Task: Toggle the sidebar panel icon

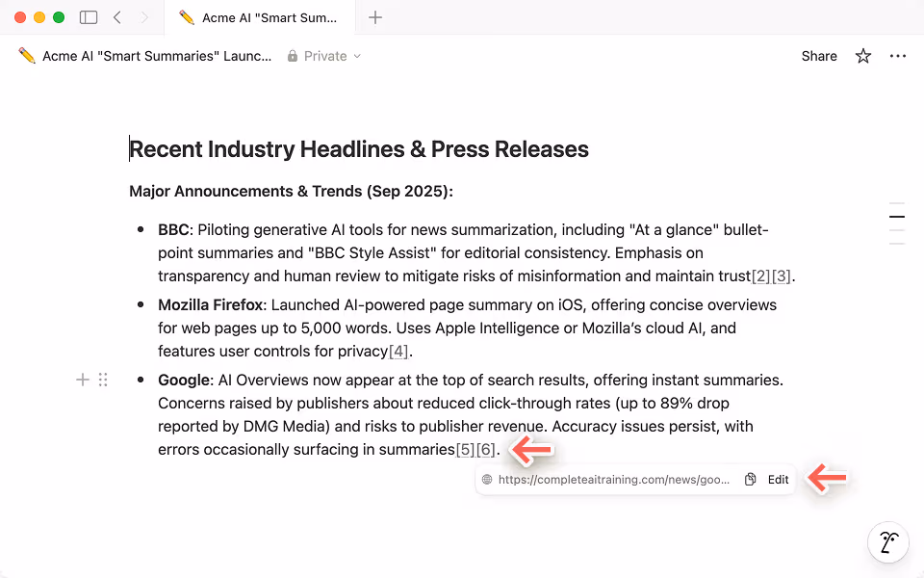Action: (x=88, y=16)
